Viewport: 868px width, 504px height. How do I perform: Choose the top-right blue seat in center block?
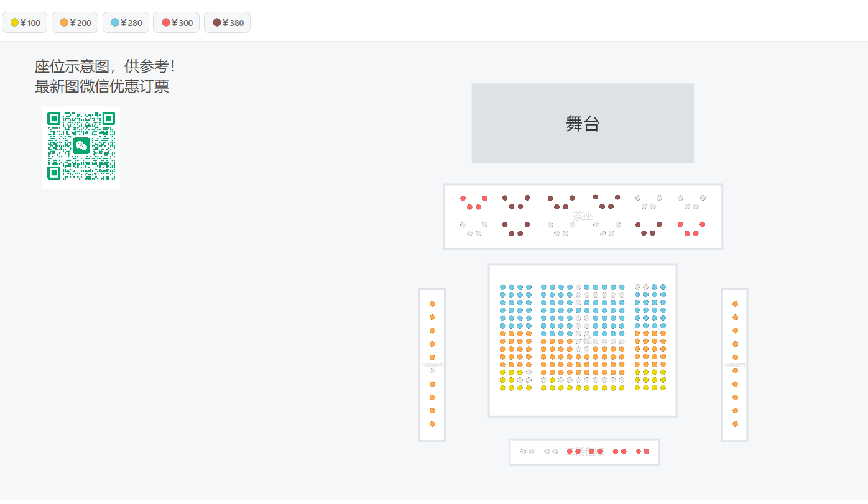pyautogui.click(x=663, y=287)
